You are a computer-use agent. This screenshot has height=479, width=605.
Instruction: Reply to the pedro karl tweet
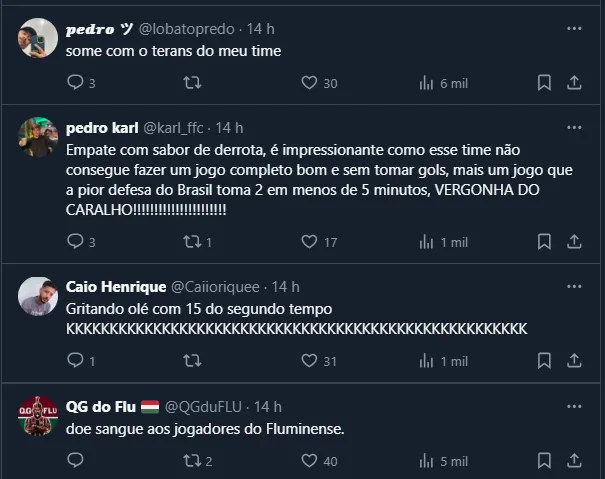(x=76, y=241)
